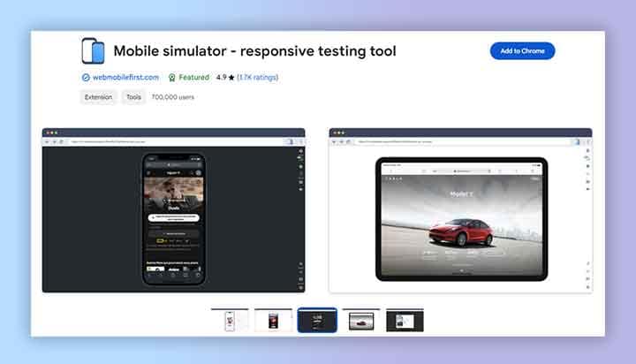636x364 pixels.
Task: Select the fifth dark screenshot thumbnail
Action: [x=405, y=320]
